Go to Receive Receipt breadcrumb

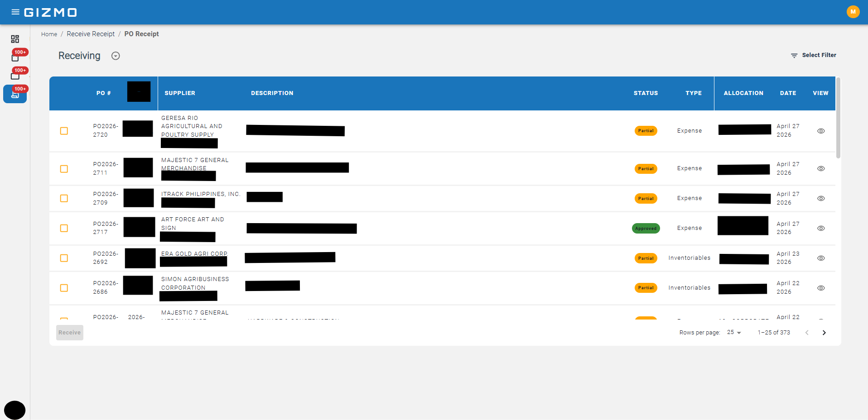91,34
